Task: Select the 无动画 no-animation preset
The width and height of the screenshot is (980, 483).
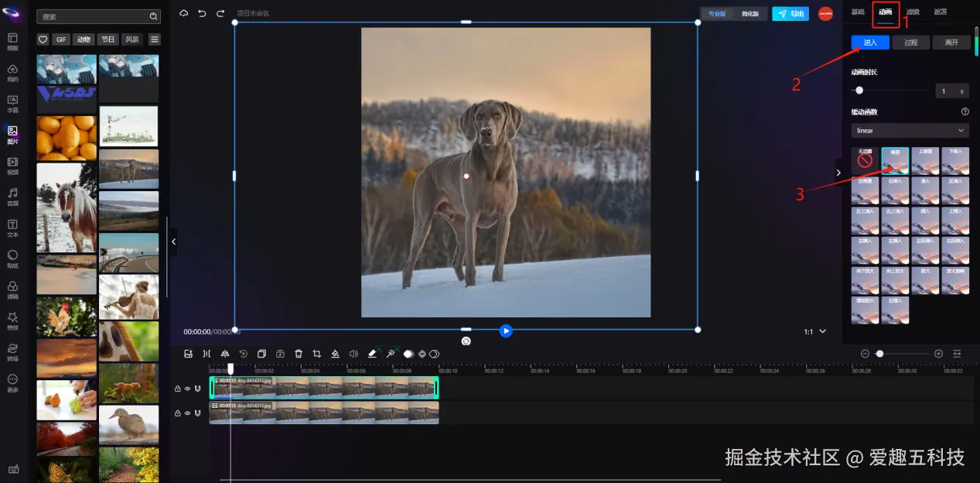Action: pos(865,160)
